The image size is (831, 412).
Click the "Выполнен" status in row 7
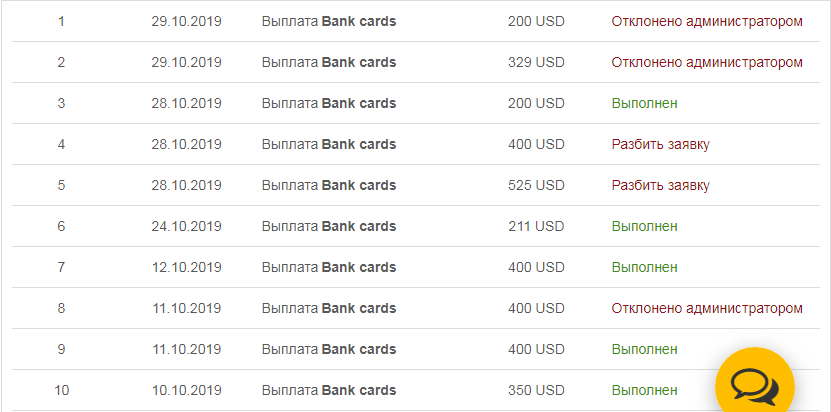coord(644,267)
